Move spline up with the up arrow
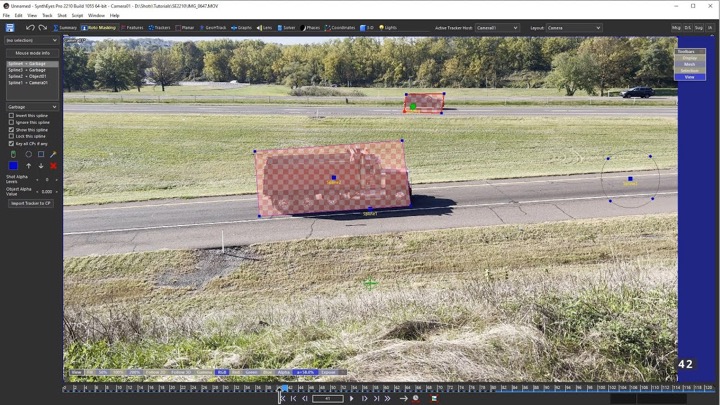 click(28, 166)
